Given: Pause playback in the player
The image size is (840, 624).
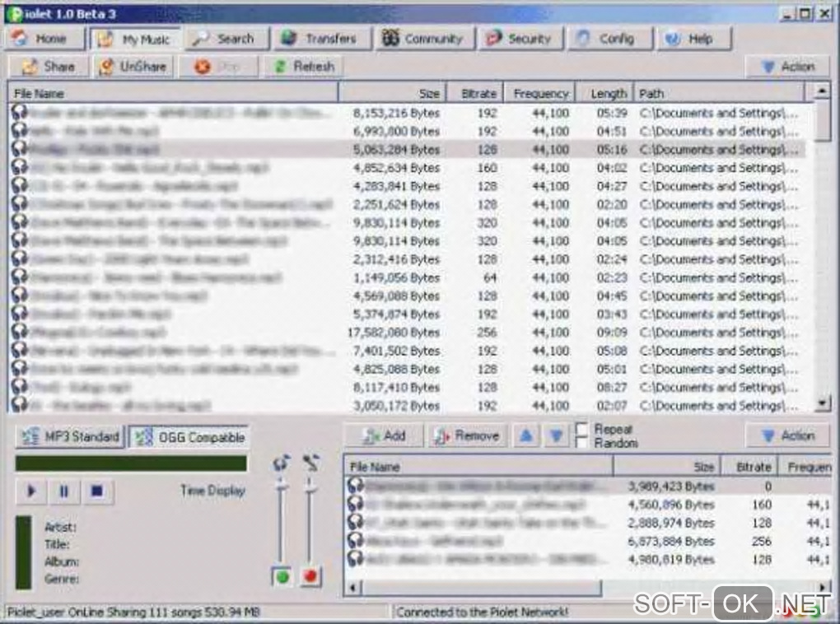Looking at the screenshot, I should pyautogui.click(x=63, y=491).
